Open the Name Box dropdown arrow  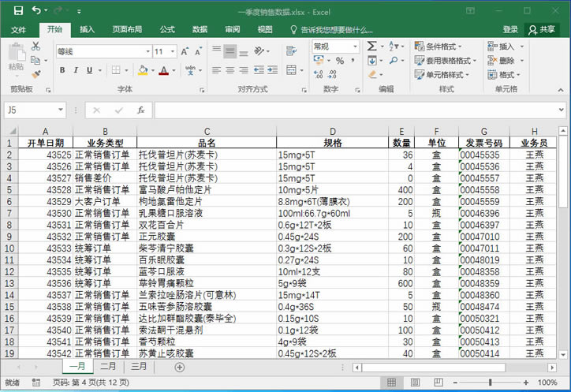pyautogui.click(x=61, y=110)
